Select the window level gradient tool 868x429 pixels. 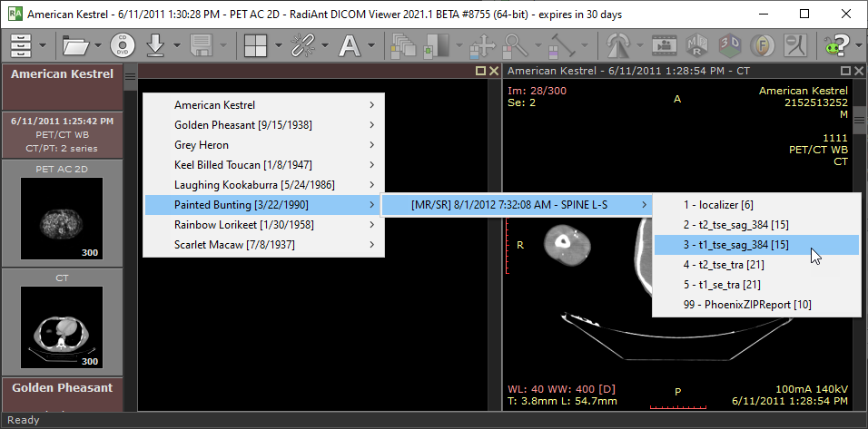[438, 45]
